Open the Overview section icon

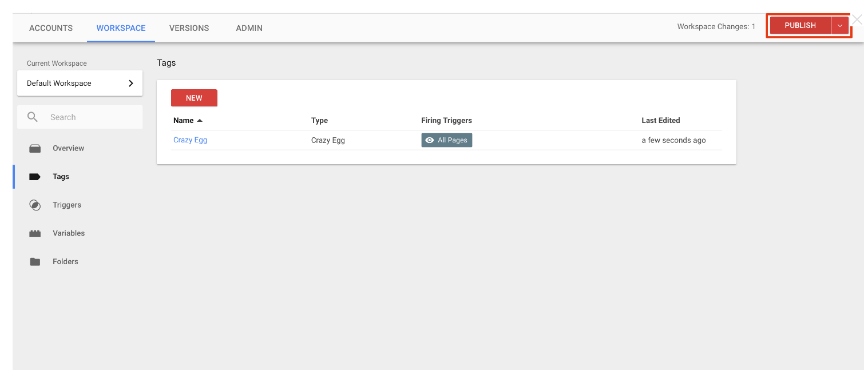(35, 149)
